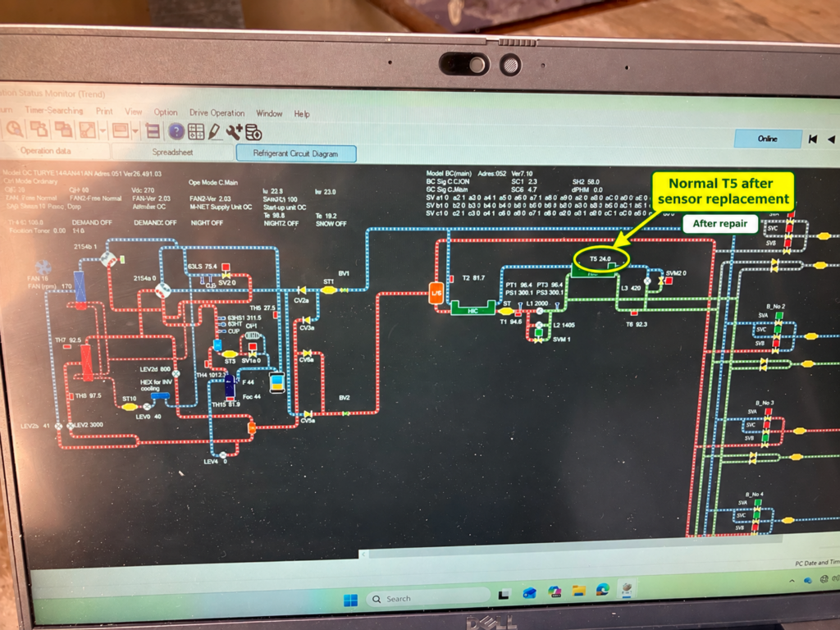Viewport: 840px width, 630px height.
Task: Expand the dropdown arrow beside the screen layout icon
Action: pos(135,130)
